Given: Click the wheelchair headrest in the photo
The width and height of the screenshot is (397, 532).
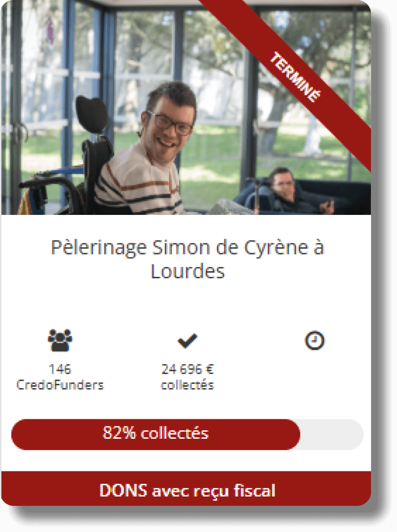Looking at the screenshot, I should [92, 115].
